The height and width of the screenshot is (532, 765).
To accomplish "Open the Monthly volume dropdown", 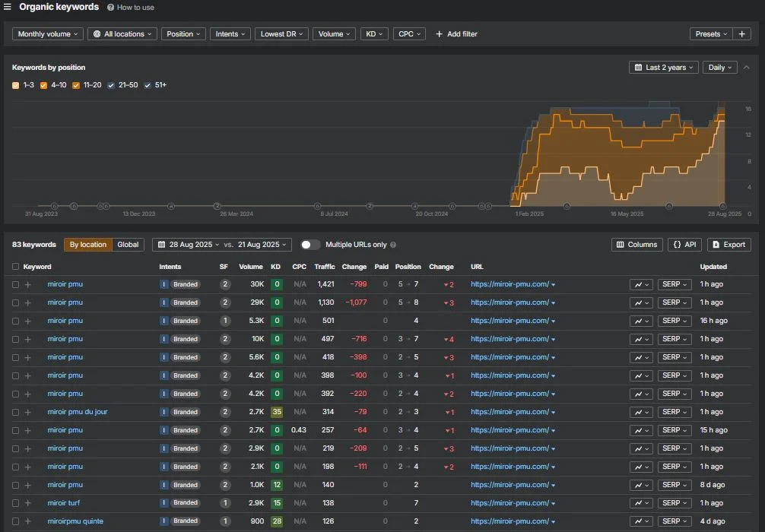I will coord(48,34).
